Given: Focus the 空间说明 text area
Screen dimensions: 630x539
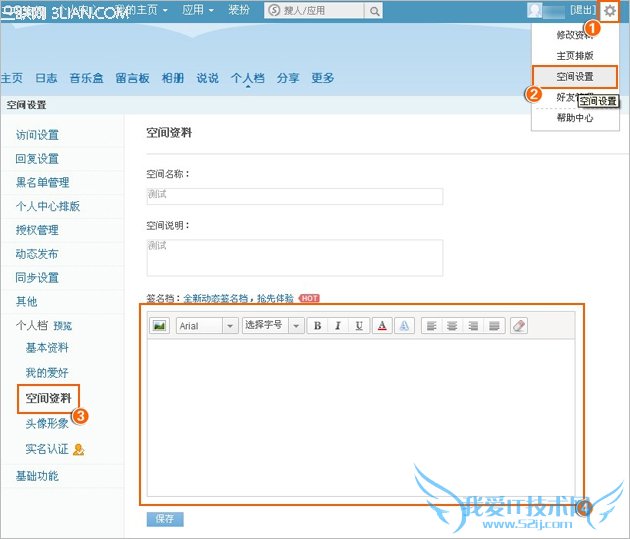Looking at the screenshot, I should coord(295,258).
